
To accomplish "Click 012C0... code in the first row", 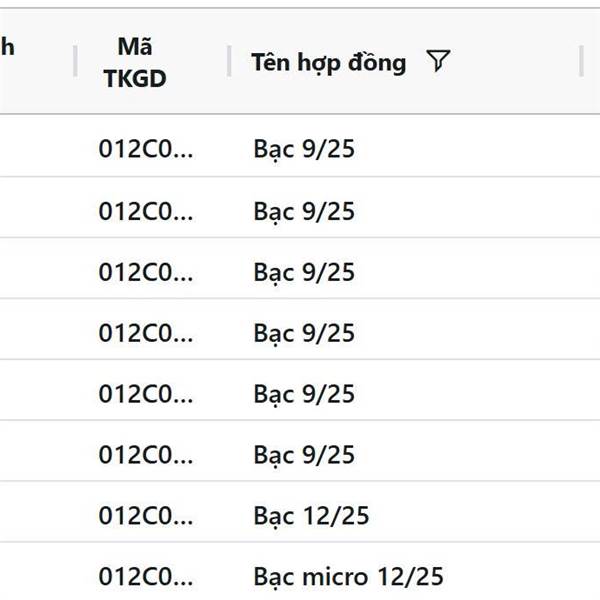I will (146, 149).
